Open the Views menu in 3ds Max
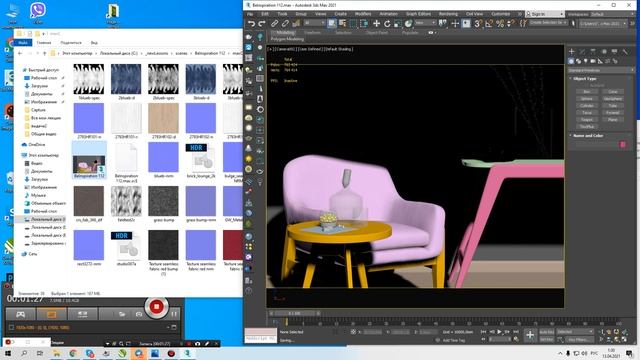 (320, 14)
